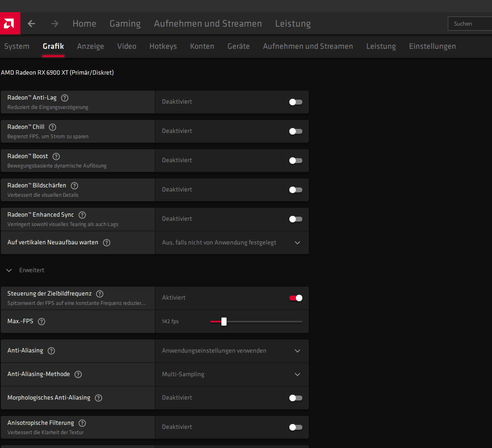The height and width of the screenshot is (448, 492).
Task: Enable Radeon Enhanced Sync toggle
Action: click(x=296, y=219)
